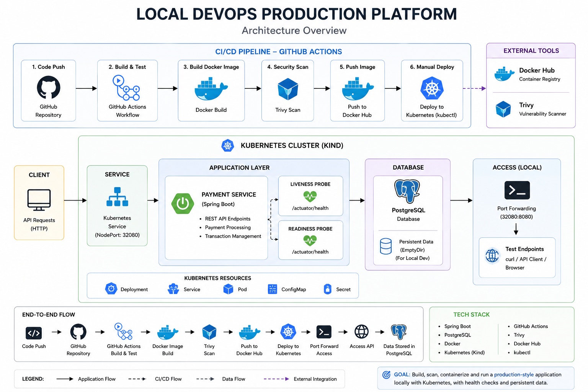Select the Service resource icon in Kubernetes Resources
The height and width of the screenshot is (392, 588).
(x=173, y=289)
